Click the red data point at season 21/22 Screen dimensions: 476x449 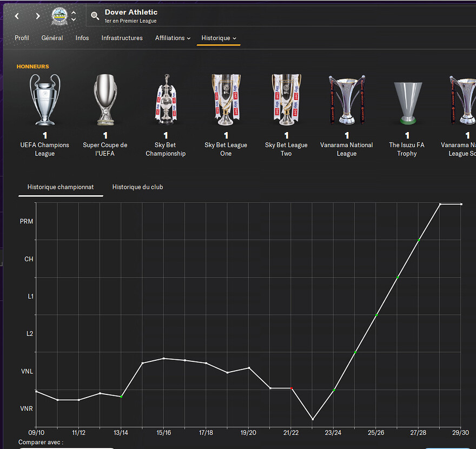[x=292, y=388]
